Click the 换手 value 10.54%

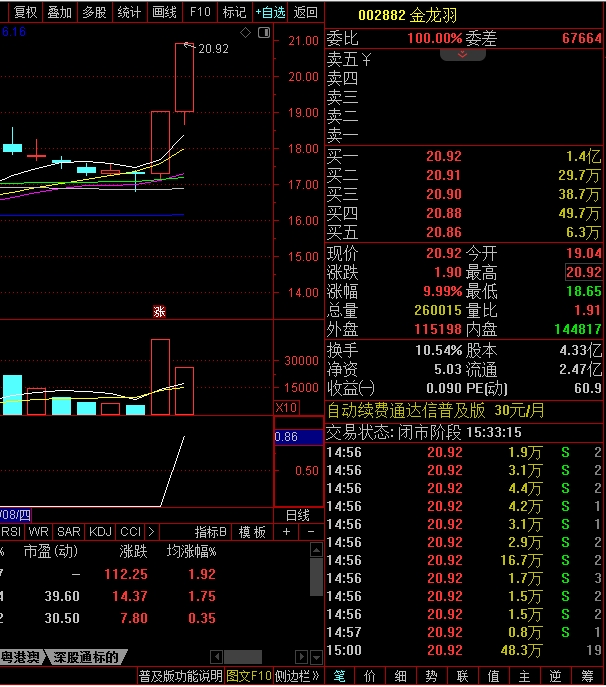point(439,351)
